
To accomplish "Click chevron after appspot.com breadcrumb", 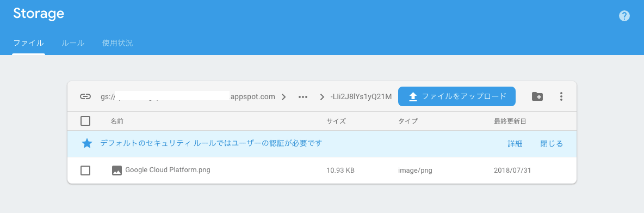I will (x=283, y=97).
